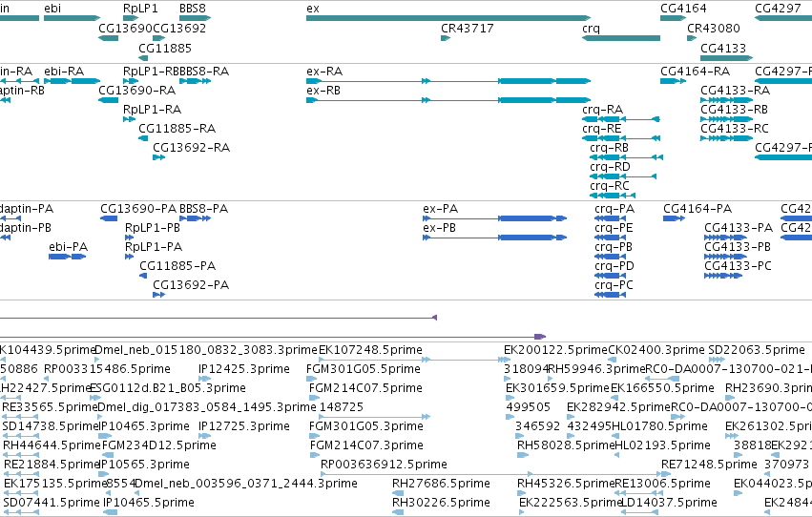
Task: Select the FGM234D12.5prime EST label
Action: 159,445
